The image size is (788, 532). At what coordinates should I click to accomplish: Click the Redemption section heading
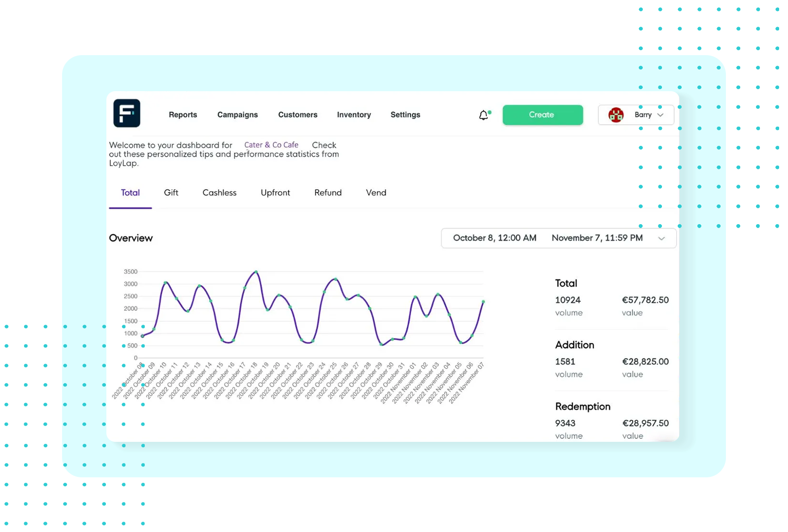[583, 406]
